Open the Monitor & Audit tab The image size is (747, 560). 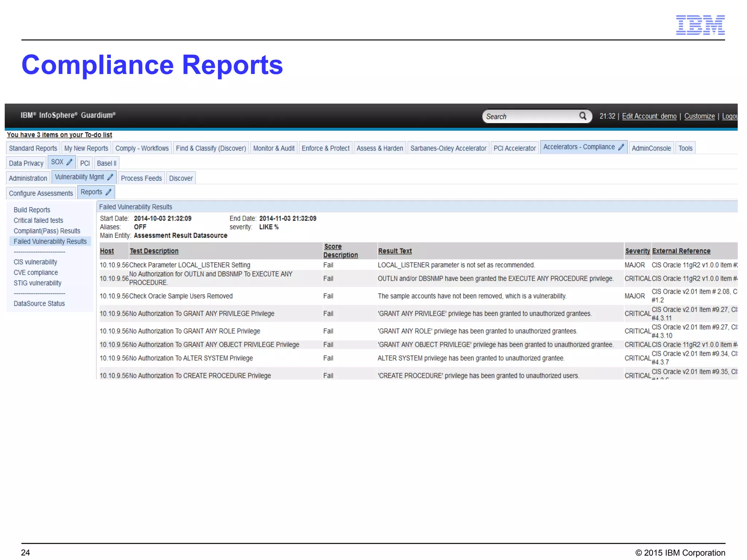[274, 148]
